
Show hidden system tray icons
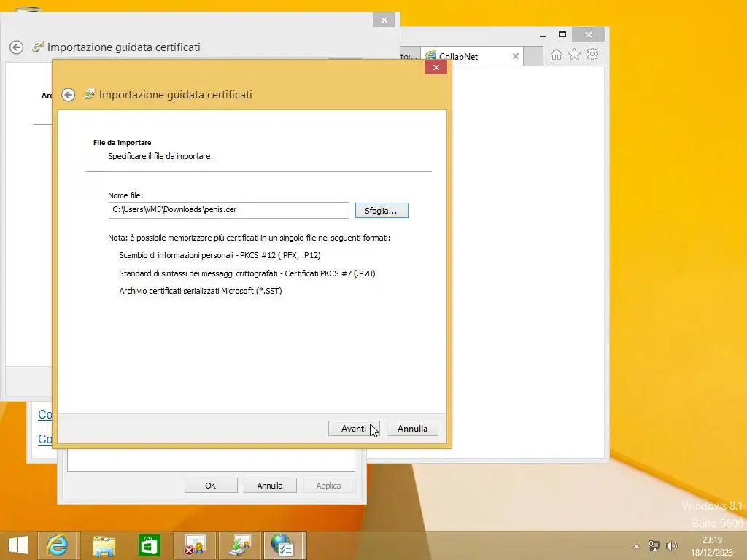pyautogui.click(x=636, y=546)
